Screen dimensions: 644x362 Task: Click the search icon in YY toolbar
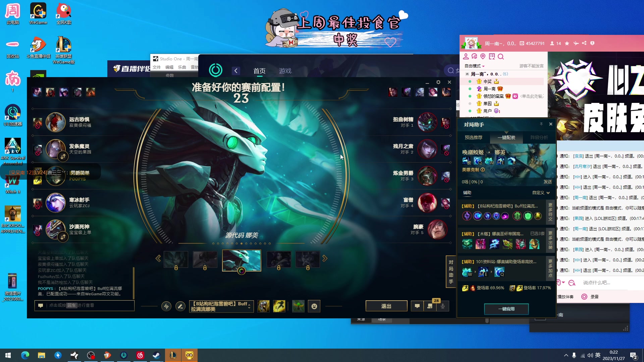coord(501,56)
